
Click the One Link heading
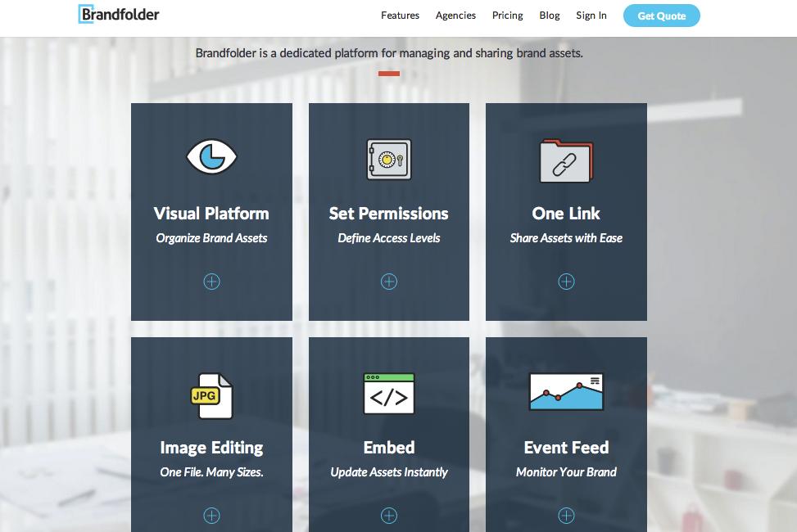point(566,214)
